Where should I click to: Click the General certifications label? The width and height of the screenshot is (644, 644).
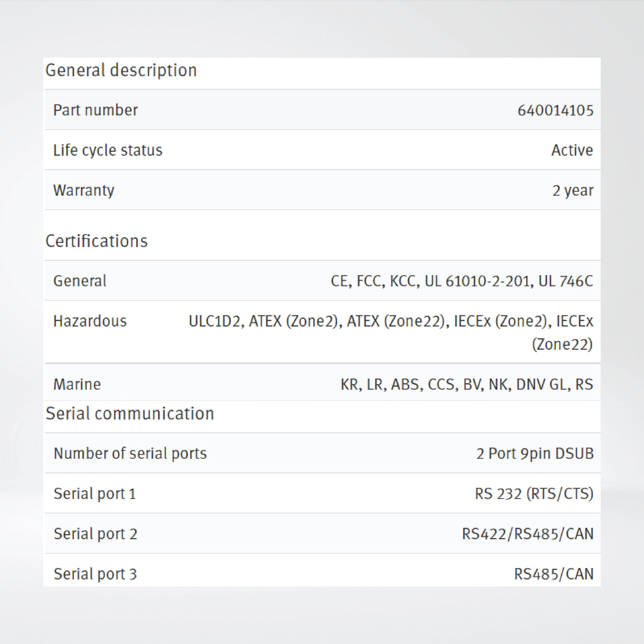[x=80, y=281]
